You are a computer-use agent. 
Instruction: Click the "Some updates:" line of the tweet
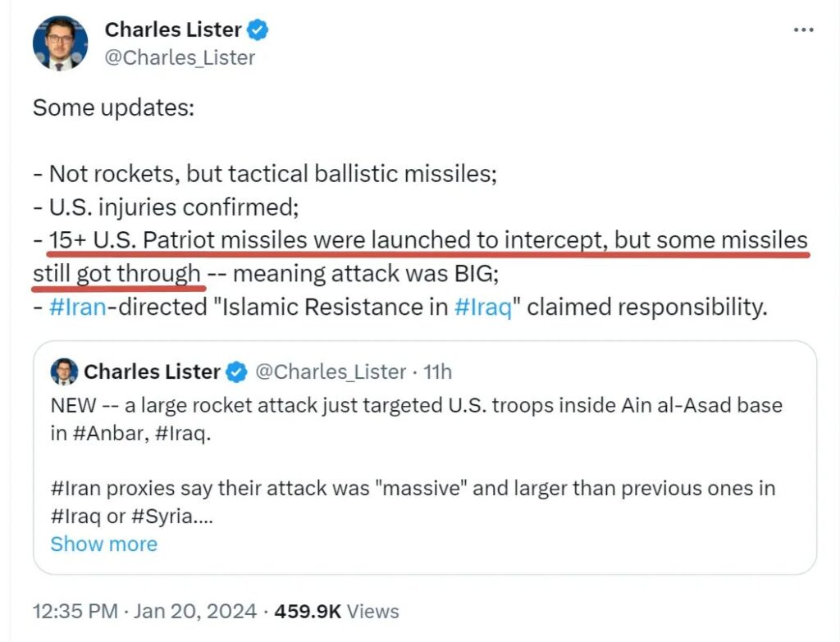(113, 107)
